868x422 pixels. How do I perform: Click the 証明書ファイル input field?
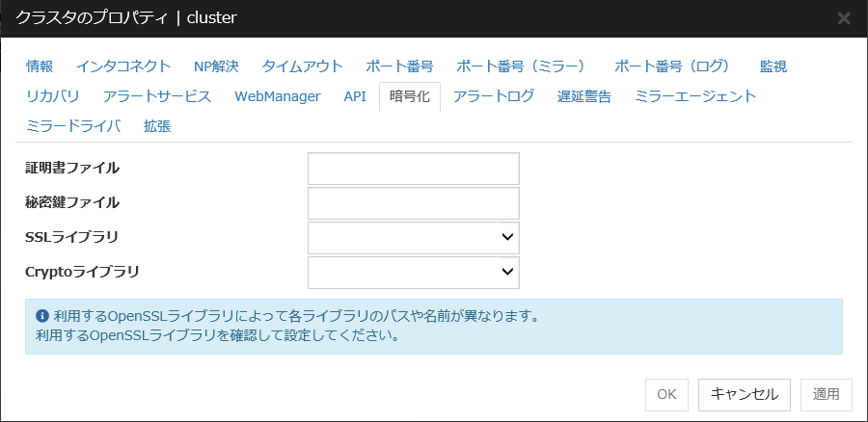pyautogui.click(x=413, y=169)
